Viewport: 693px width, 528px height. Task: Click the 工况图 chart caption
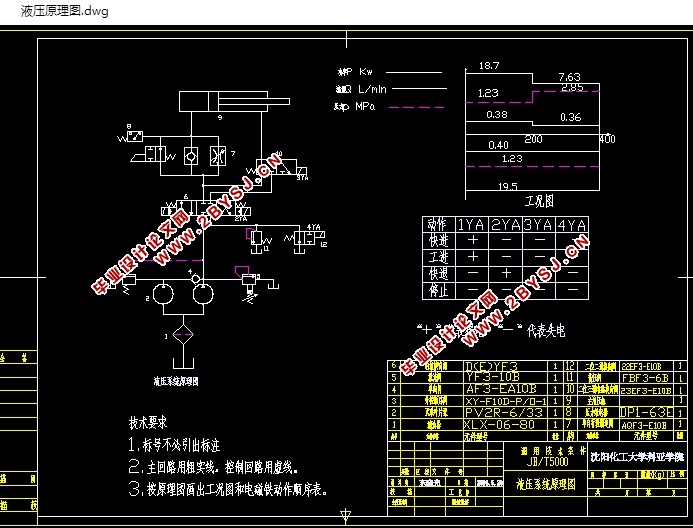(539, 201)
